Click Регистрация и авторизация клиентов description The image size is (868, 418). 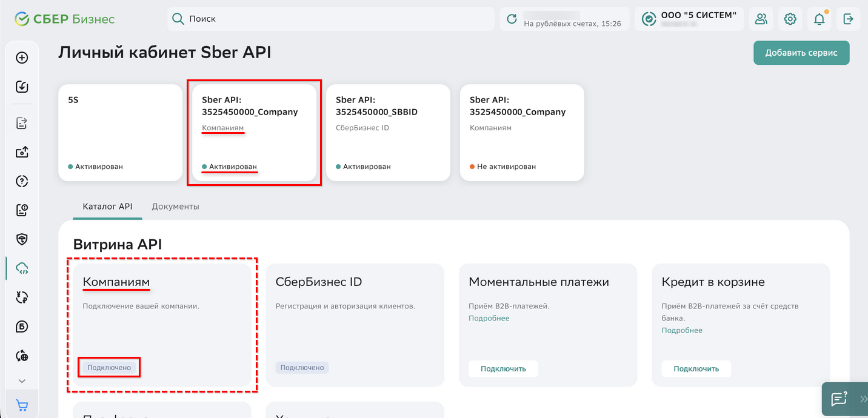(346, 306)
